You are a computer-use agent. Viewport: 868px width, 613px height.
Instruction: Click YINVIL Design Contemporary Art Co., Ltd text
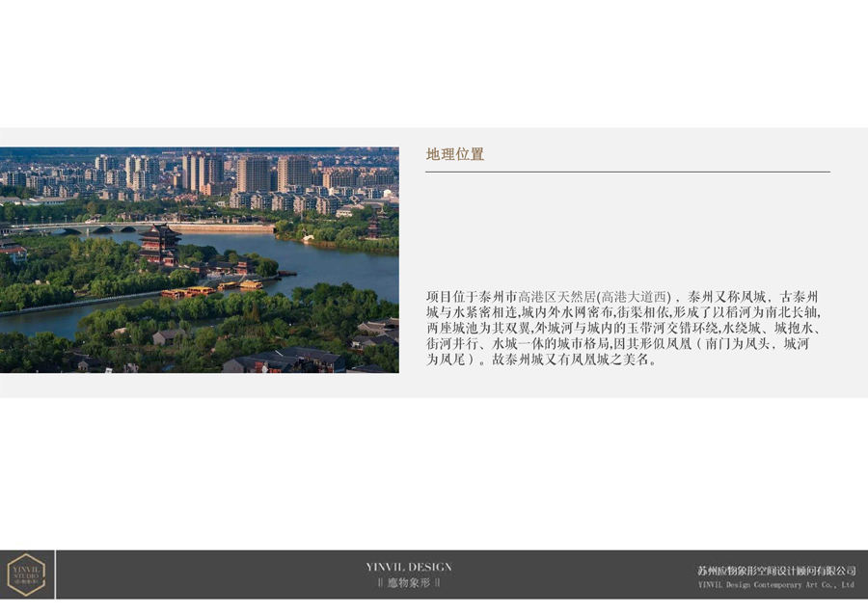[x=776, y=584]
